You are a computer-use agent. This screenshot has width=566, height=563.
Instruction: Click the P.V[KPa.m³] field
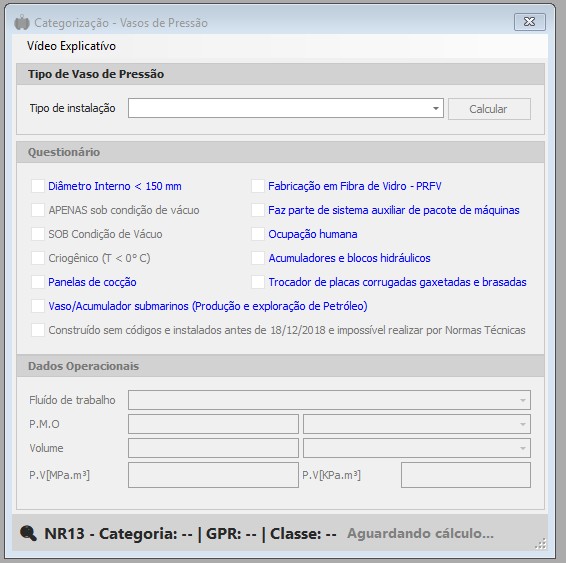(x=466, y=475)
